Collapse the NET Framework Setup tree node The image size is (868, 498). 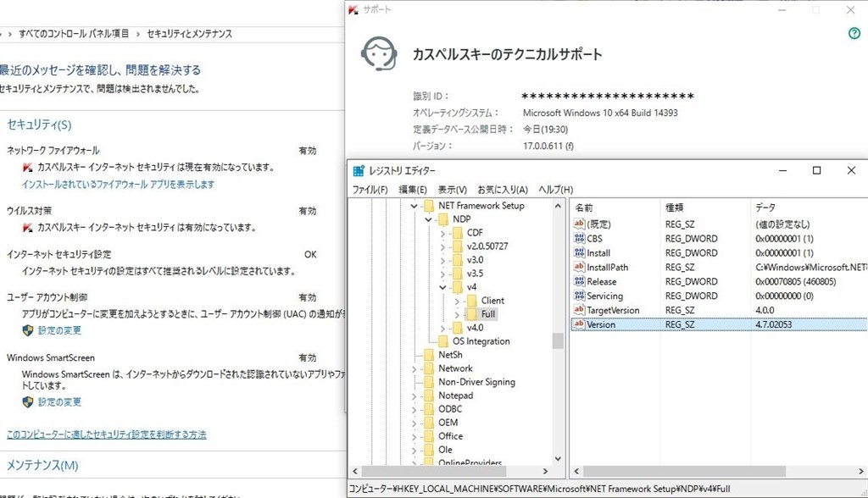click(414, 206)
